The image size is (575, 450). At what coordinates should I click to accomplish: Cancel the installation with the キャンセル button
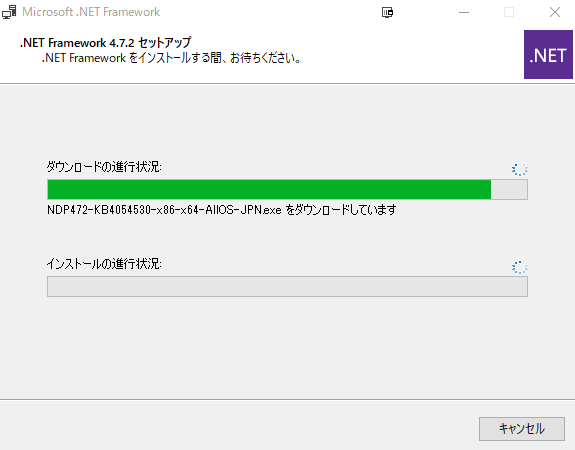[x=522, y=429]
